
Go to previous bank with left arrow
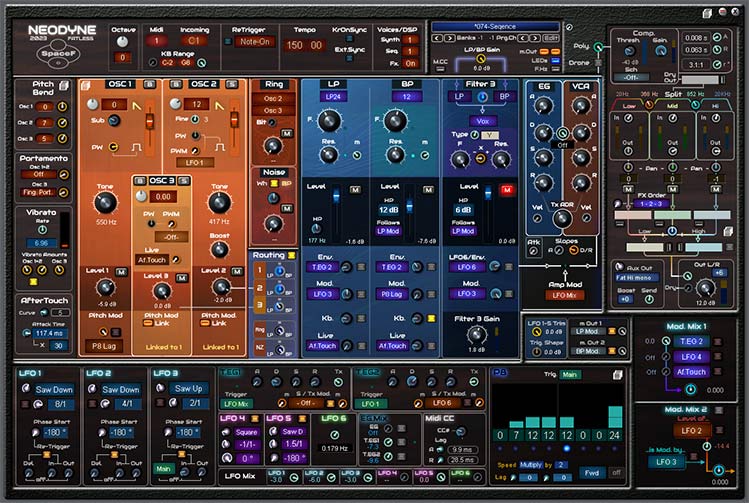pos(437,38)
